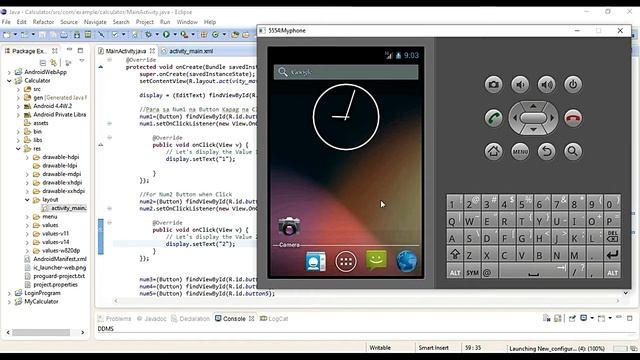
Task: Open the app drawer on phone screen
Action: click(346, 262)
